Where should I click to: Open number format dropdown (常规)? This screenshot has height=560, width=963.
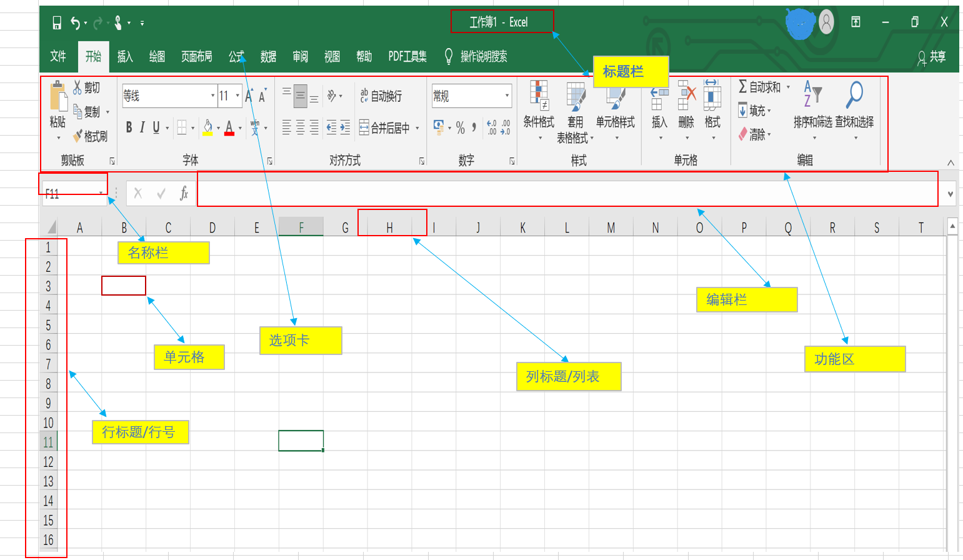(507, 96)
